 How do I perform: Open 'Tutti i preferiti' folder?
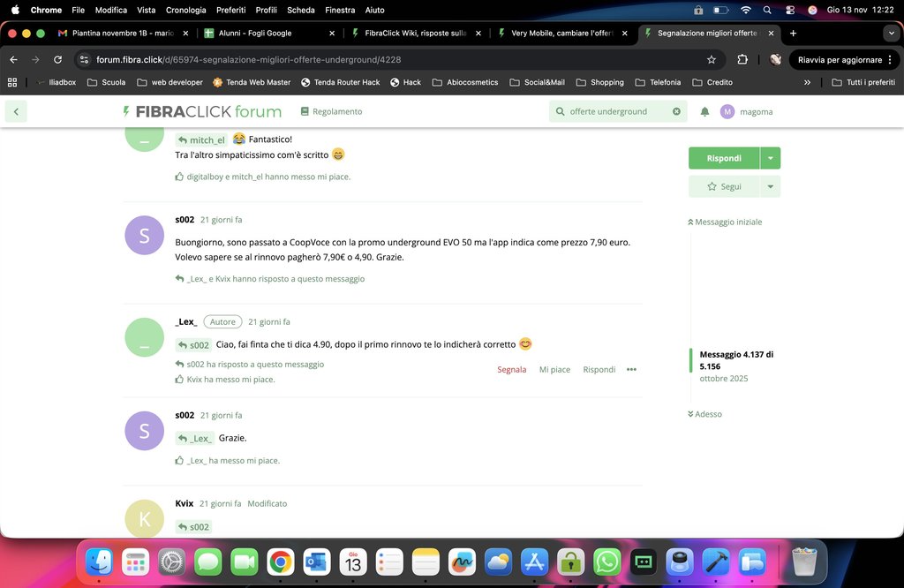[863, 82]
